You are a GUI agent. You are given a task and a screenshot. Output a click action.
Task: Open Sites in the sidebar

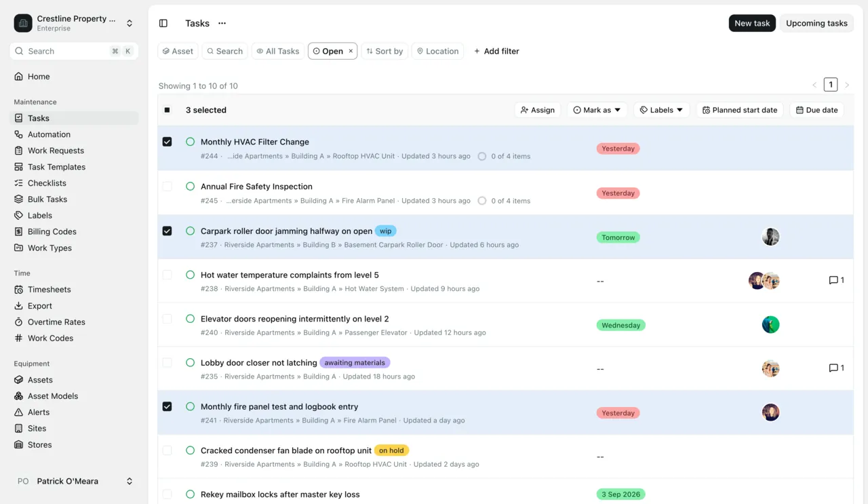tap(74, 429)
